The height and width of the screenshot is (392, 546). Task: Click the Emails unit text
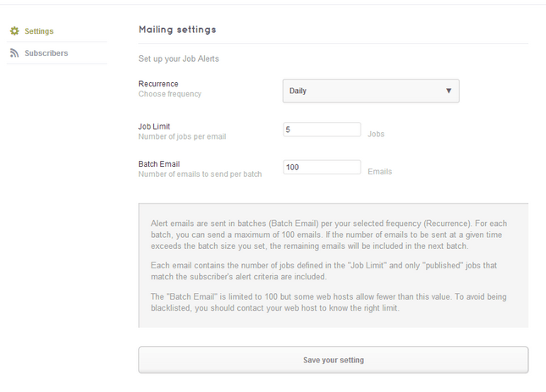[x=380, y=172]
